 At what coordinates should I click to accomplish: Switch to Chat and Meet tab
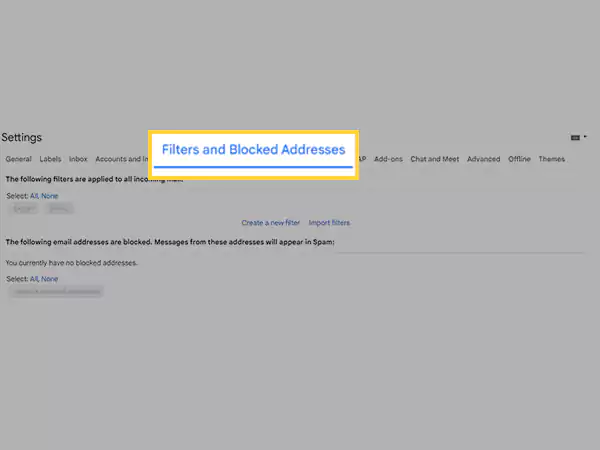pyautogui.click(x=434, y=159)
